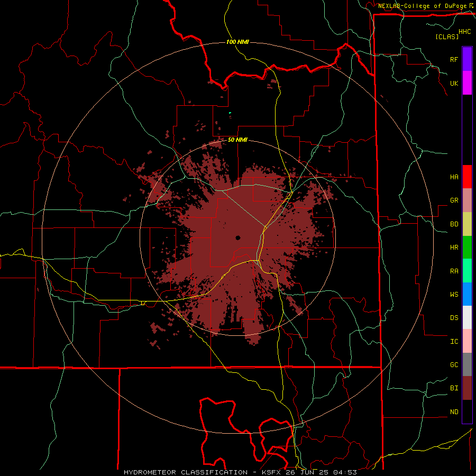This screenshot has height=476, width=476.
Task: Click the yellow BD legend swatch
Action: click(467, 224)
